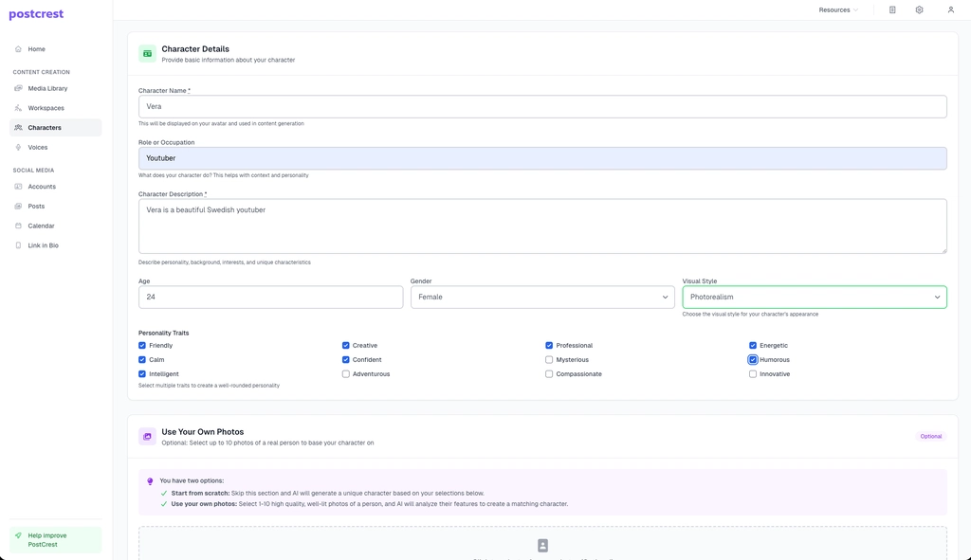Click the Calendar sidebar icon
The image size is (971, 560).
pyautogui.click(x=18, y=226)
